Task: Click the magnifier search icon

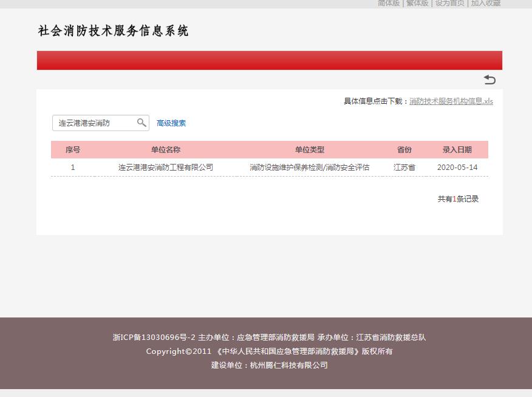Action: [x=142, y=122]
